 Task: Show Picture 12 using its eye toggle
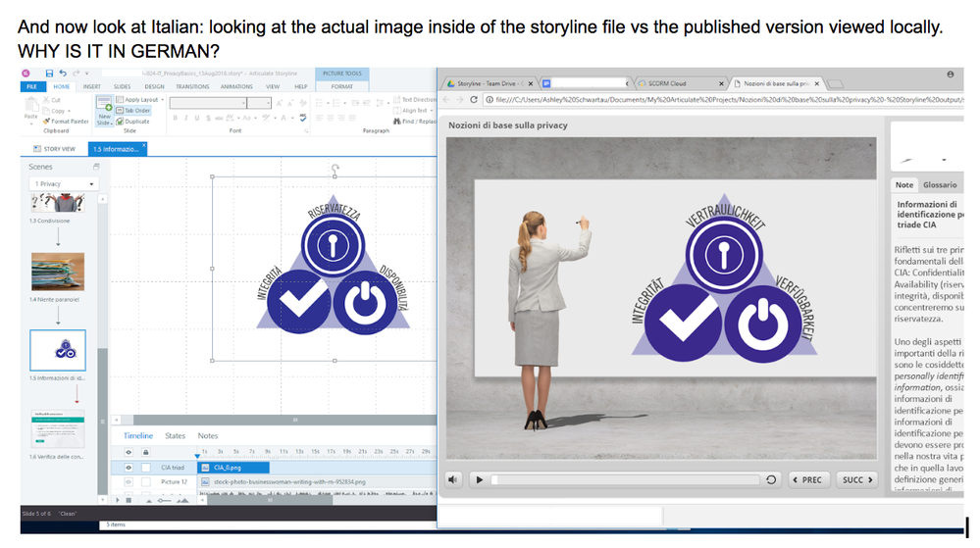[x=129, y=482]
